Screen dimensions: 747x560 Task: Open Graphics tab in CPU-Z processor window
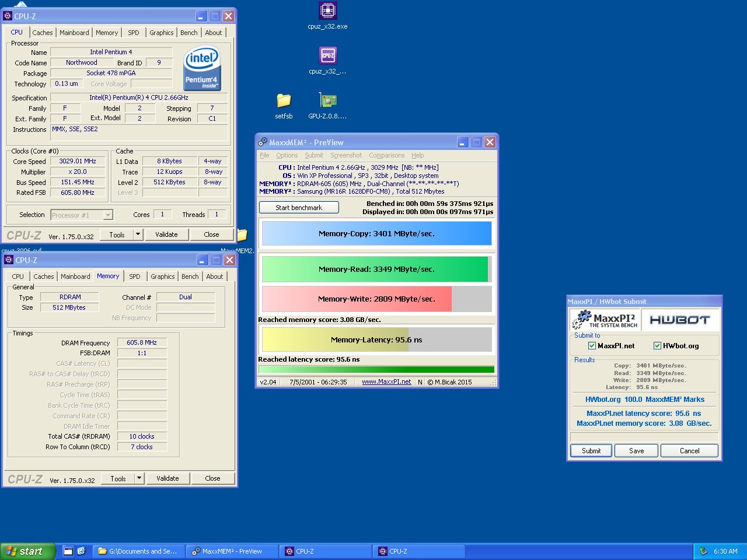(x=162, y=33)
